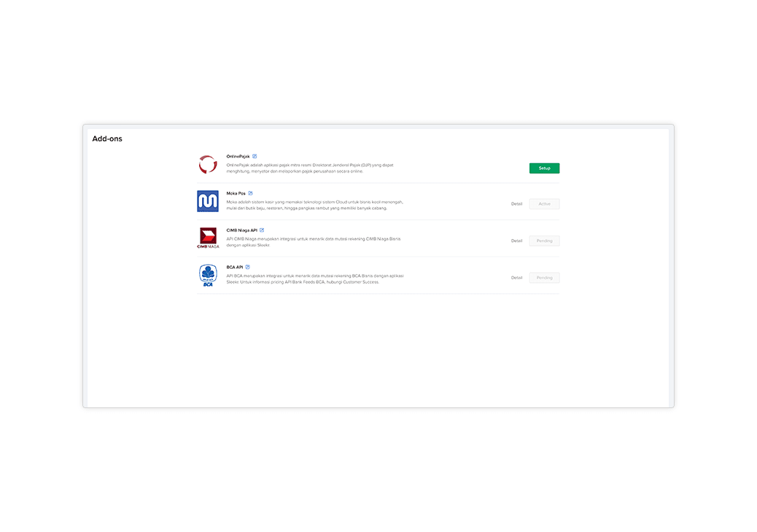Click the OnlinePajak title text
This screenshot has height=532, width=757.
(238, 156)
